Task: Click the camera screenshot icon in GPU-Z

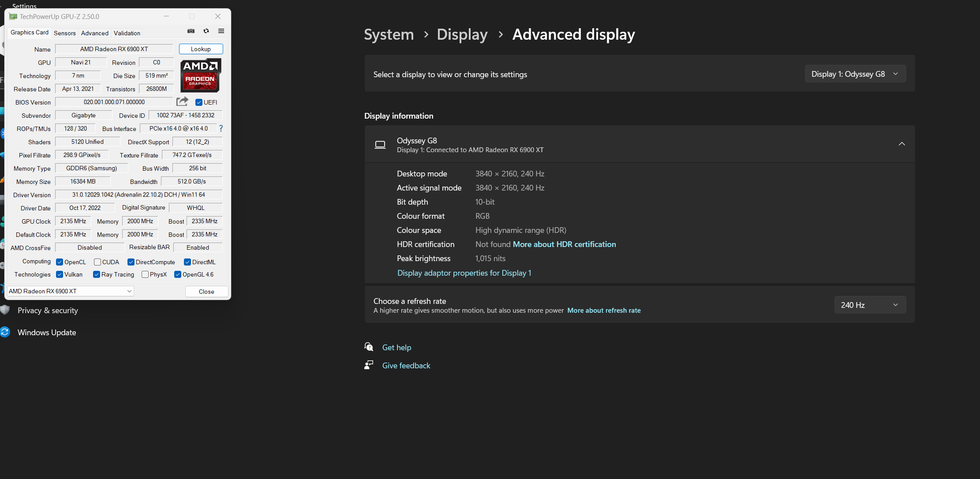Action: pyautogui.click(x=191, y=31)
